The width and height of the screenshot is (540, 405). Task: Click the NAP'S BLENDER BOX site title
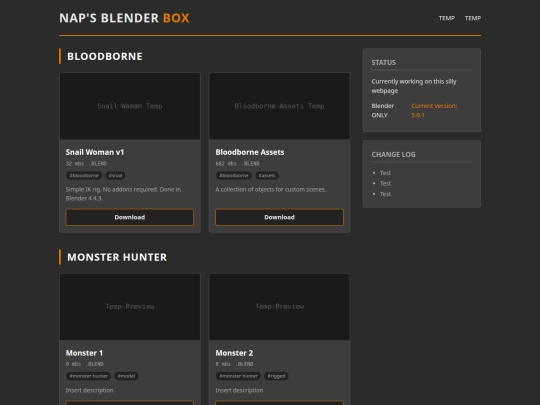click(124, 18)
